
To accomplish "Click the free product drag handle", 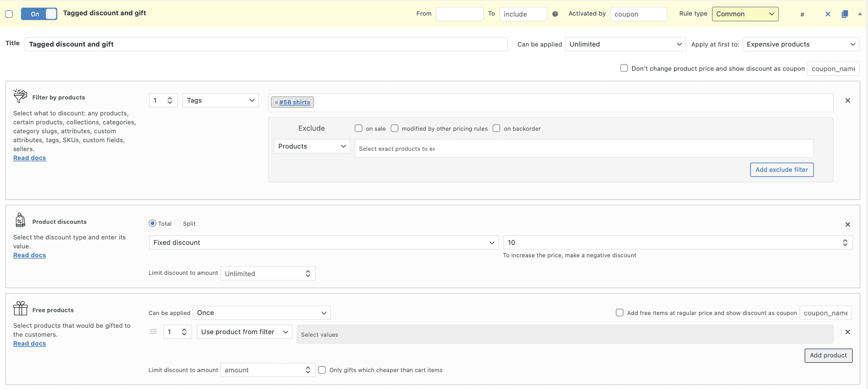I will coord(153,332).
